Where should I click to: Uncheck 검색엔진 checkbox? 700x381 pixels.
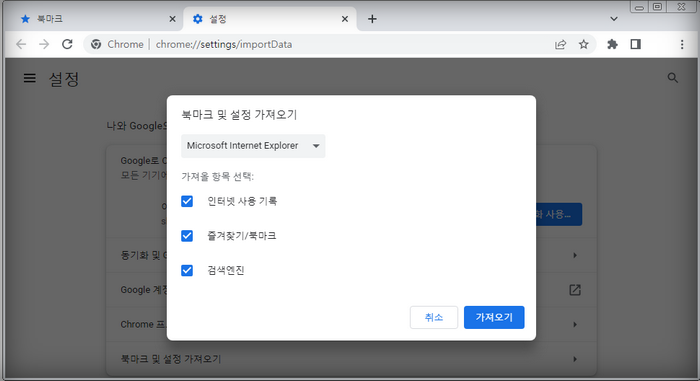(187, 270)
